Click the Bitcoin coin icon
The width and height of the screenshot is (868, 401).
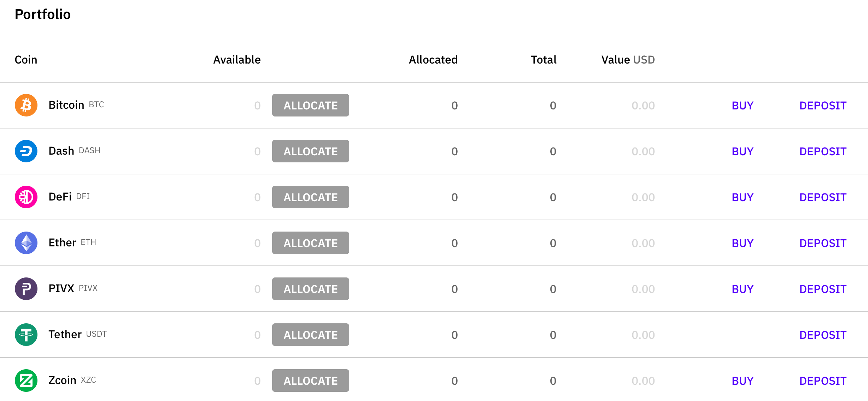pos(26,105)
